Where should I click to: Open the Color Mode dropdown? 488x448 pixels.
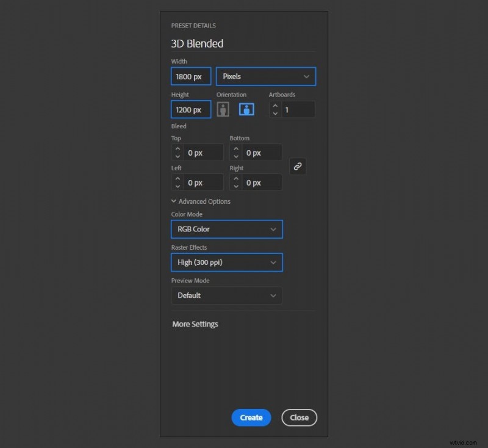click(226, 229)
